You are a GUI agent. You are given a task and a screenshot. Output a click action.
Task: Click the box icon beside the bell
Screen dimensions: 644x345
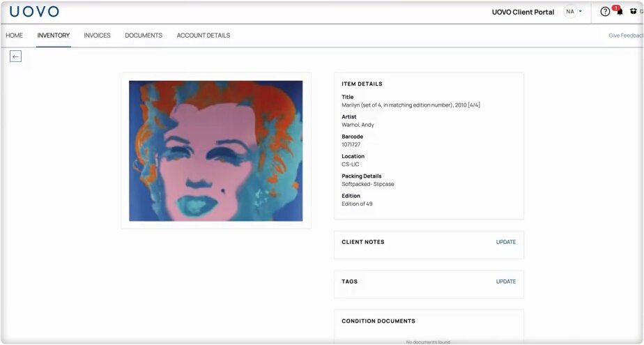(634, 11)
